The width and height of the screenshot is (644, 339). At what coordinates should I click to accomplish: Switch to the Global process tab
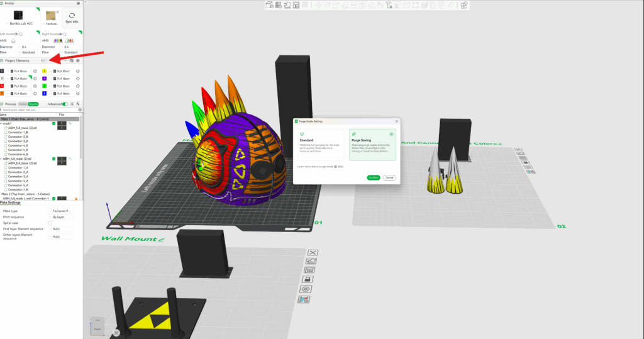pos(22,104)
